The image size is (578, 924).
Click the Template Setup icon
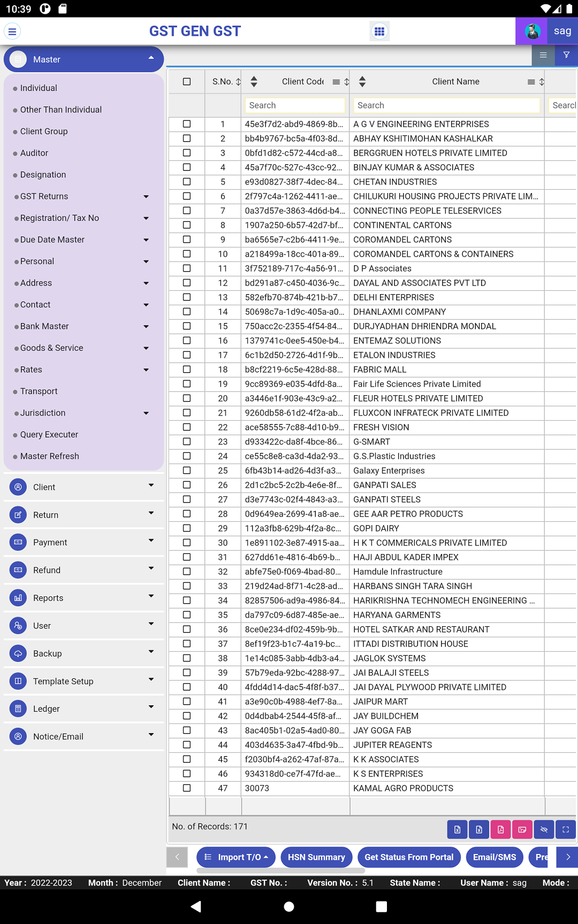[x=18, y=681]
